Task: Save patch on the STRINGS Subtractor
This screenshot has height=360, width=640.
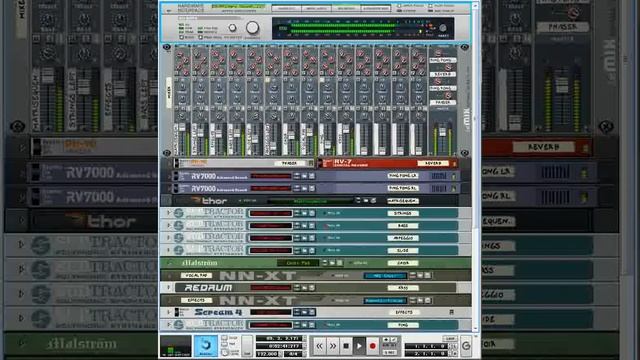Action: [x=311, y=213]
